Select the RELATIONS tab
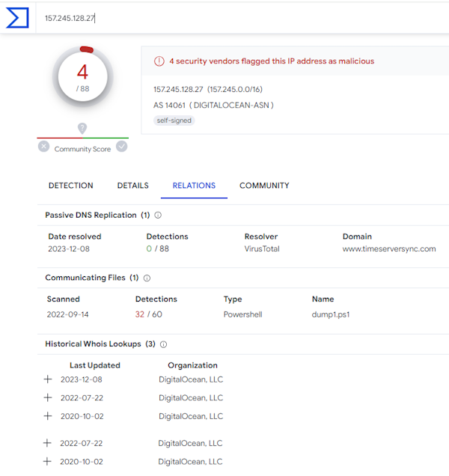Screen dimensions: 449x476 point(194,186)
